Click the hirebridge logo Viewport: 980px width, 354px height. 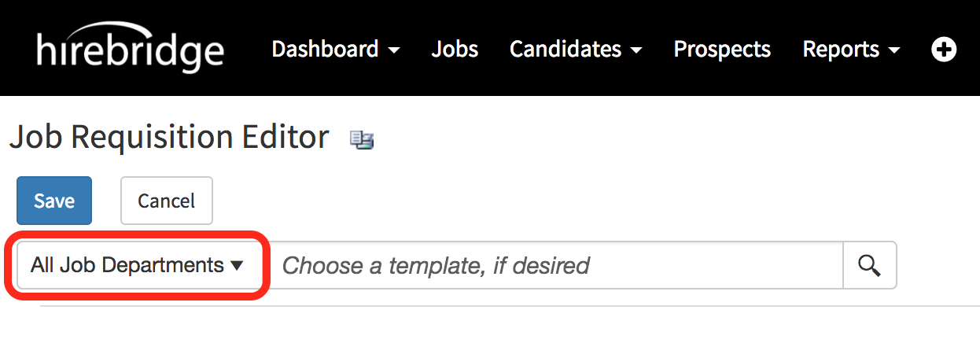click(130, 47)
